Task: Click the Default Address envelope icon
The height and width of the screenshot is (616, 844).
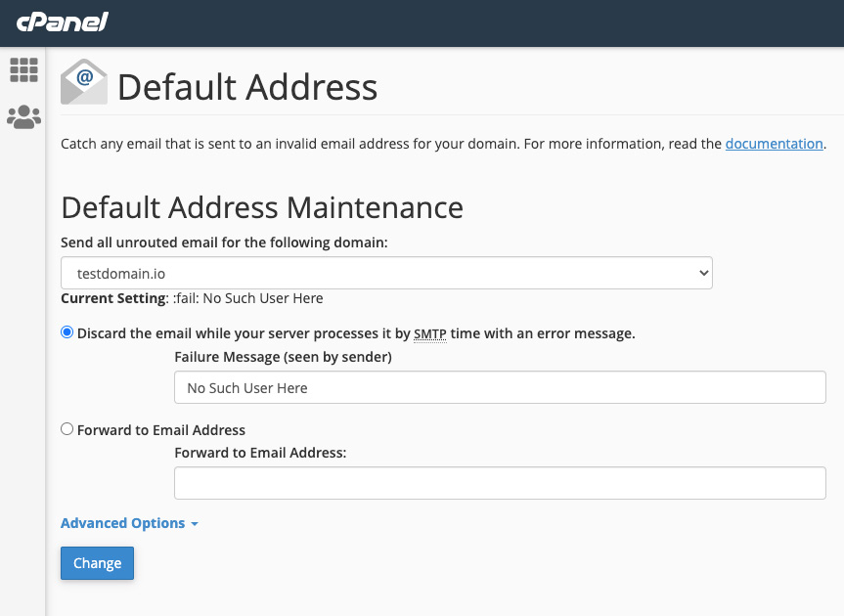Action: tap(84, 83)
